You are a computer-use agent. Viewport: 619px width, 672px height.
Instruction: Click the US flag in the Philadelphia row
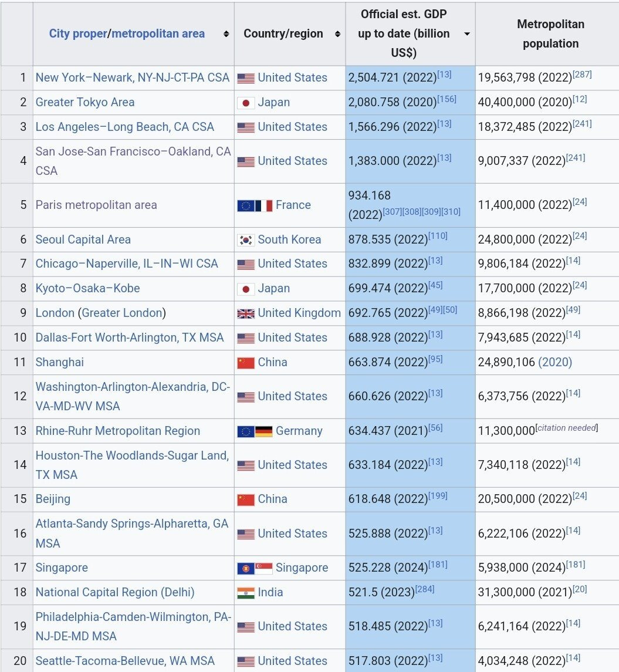[x=246, y=627]
